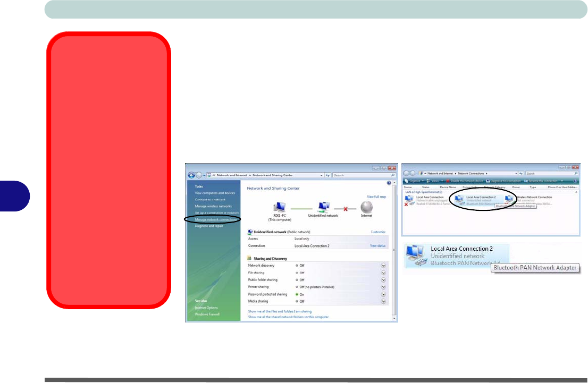Click enlarged Local Area Connection 2 icon

[x=416, y=256]
